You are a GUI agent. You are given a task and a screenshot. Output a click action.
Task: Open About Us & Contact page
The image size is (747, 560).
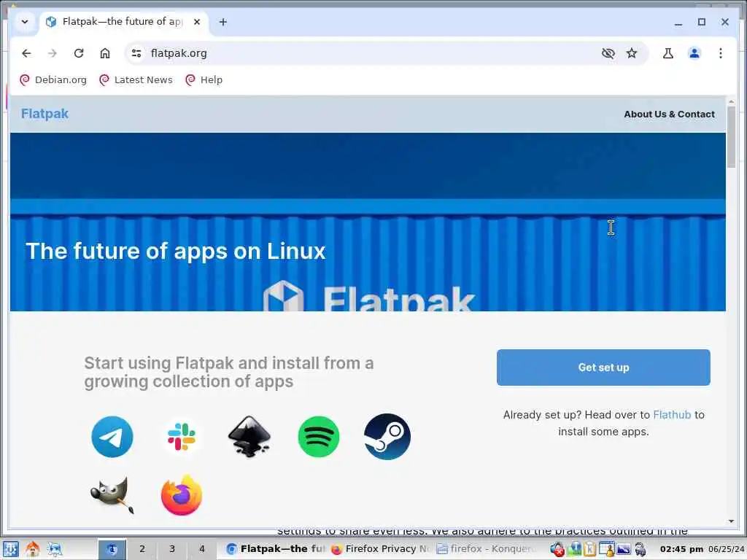(669, 114)
